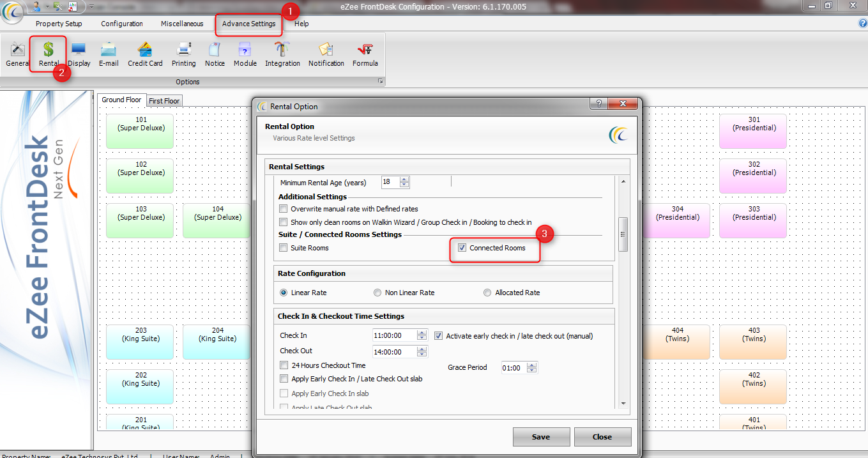Open Credit Card settings
Image resolution: width=868 pixels, height=458 pixels.
coord(145,54)
